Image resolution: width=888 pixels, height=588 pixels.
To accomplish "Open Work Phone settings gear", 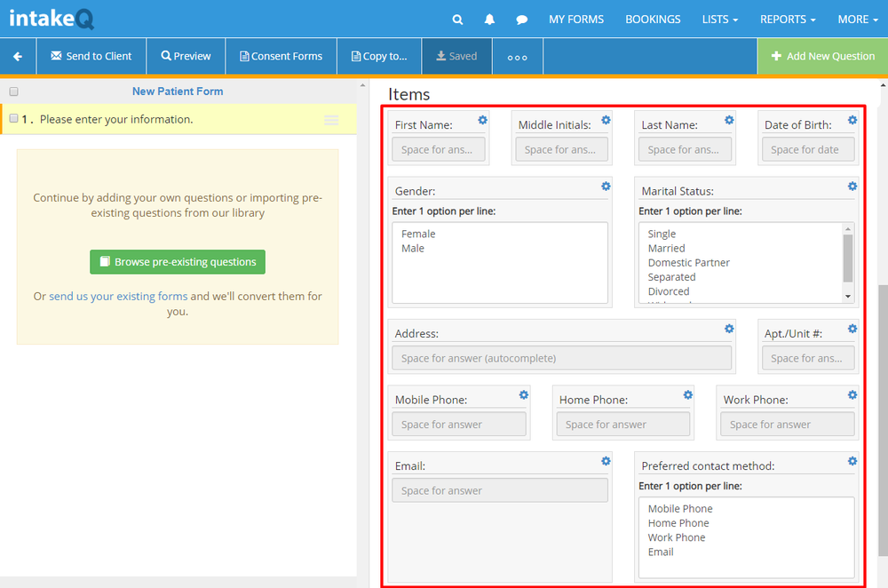I will tap(852, 395).
